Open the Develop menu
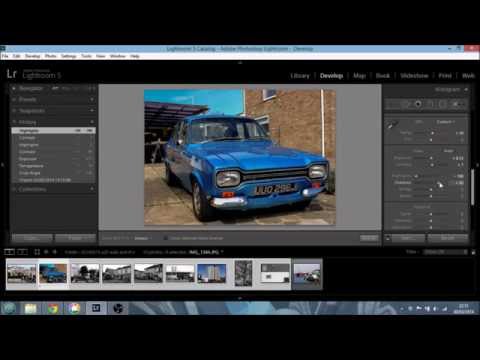Viewport: 480px width, 360px height. tap(33, 56)
